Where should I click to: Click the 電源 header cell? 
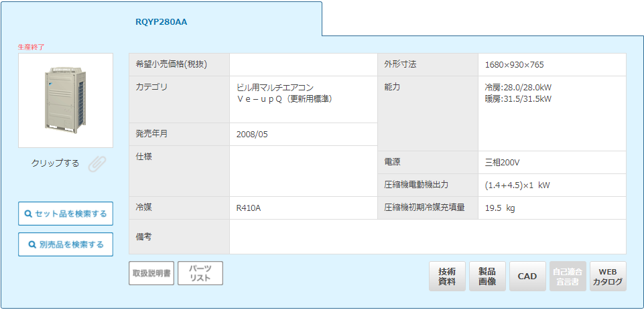coord(428,162)
